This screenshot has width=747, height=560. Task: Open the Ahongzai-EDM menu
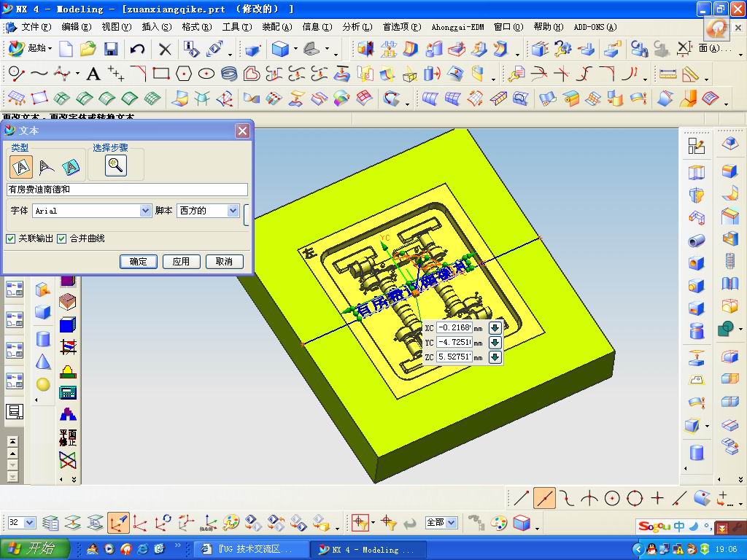[x=457, y=27]
